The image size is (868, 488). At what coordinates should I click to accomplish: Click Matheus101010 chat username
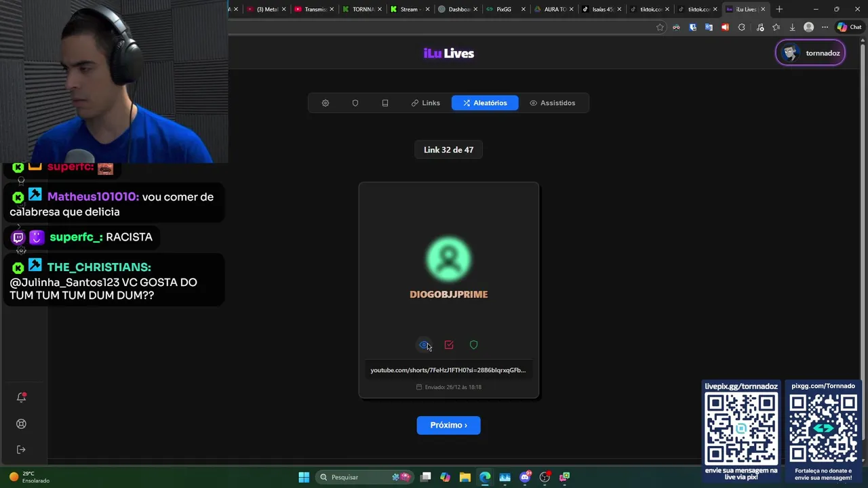[x=93, y=197]
